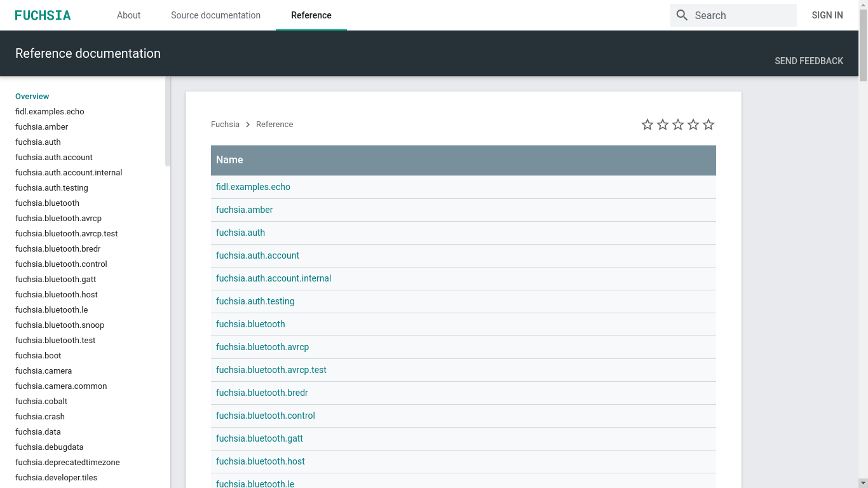Image resolution: width=868 pixels, height=488 pixels.
Task: Open fuchsia.auth.account.internal in the sidebar
Action: pos(69,173)
